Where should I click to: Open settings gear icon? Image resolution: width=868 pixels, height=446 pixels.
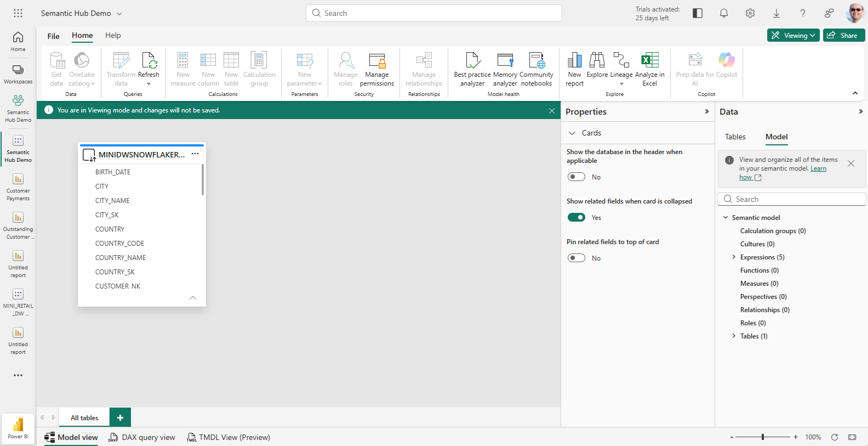(x=750, y=13)
